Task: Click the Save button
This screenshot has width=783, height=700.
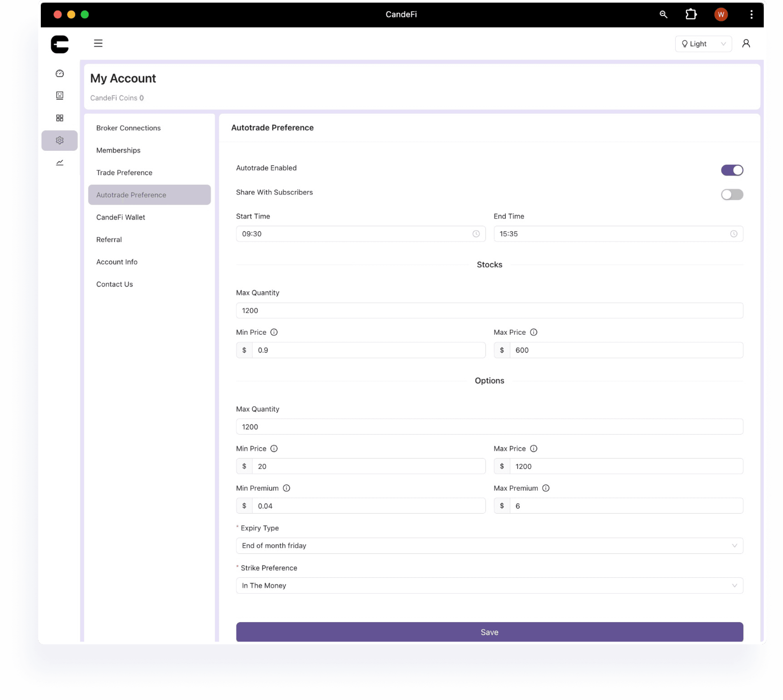Action: 489,632
